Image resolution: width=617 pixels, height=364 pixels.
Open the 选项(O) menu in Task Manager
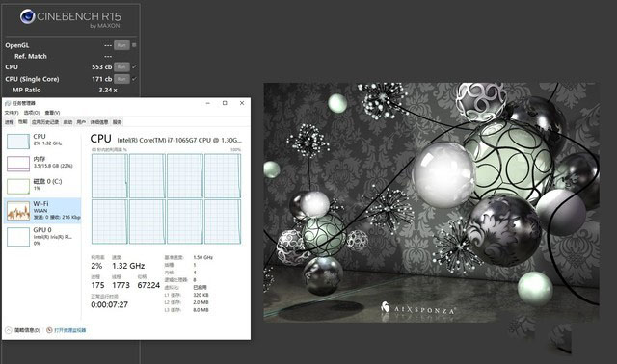click(32, 113)
